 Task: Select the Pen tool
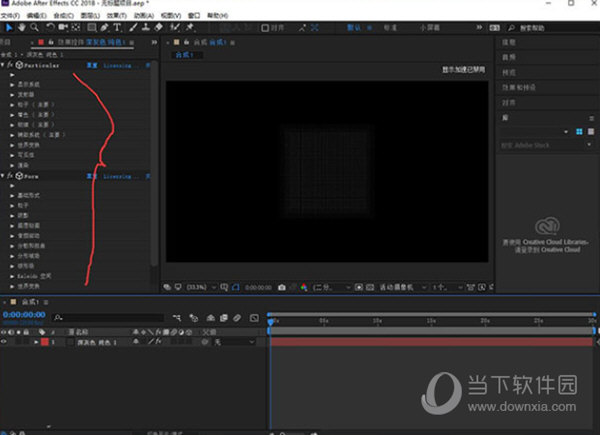pyautogui.click(x=104, y=27)
